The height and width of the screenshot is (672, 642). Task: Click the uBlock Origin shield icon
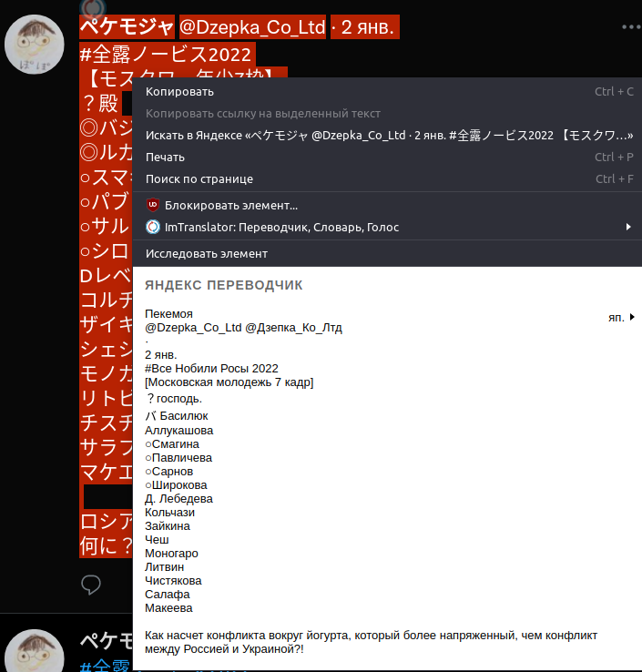153,205
